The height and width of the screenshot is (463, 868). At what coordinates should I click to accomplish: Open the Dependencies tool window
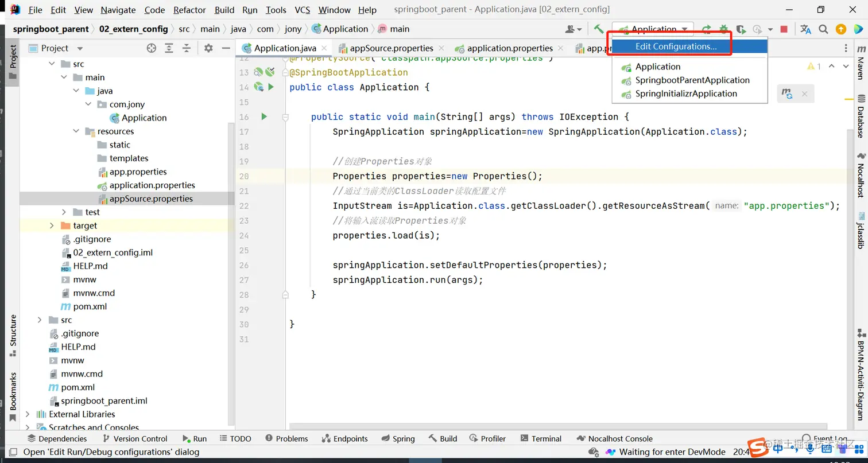coord(57,438)
